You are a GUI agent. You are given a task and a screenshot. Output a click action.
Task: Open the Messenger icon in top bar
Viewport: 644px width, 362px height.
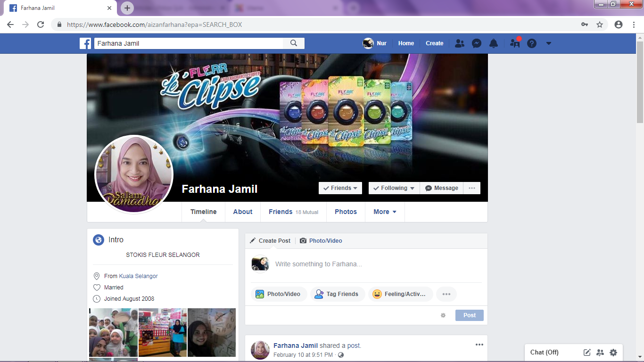point(477,43)
